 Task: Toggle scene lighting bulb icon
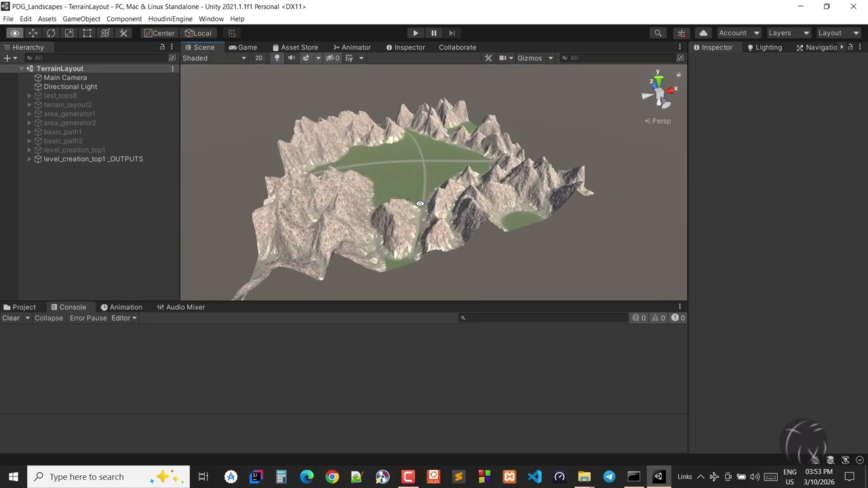(x=277, y=58)
